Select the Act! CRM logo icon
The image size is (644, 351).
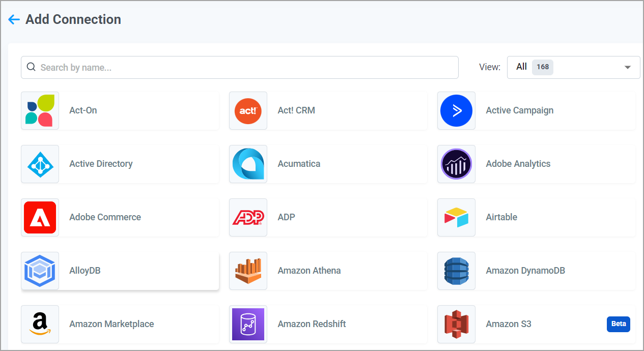coord(248,110)
